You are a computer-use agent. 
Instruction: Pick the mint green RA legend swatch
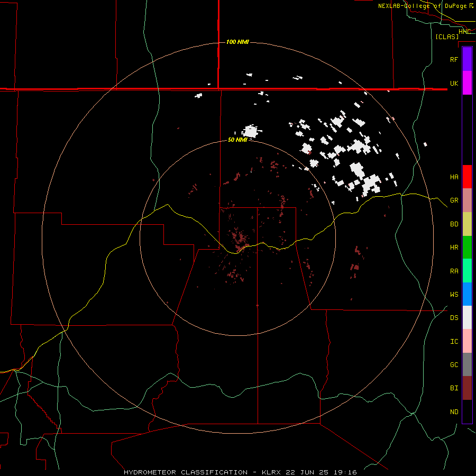pyautogui.click(x=467, y=271)
